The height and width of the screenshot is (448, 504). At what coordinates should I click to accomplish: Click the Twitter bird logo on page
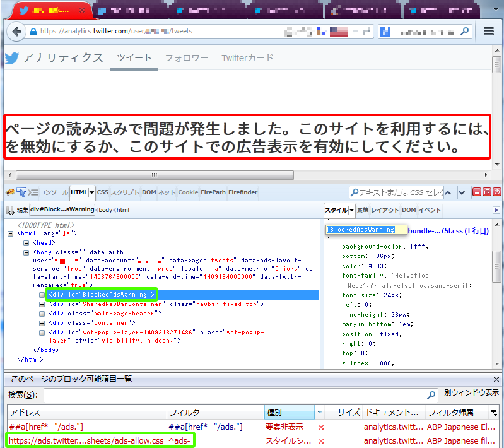coord(12,58)
